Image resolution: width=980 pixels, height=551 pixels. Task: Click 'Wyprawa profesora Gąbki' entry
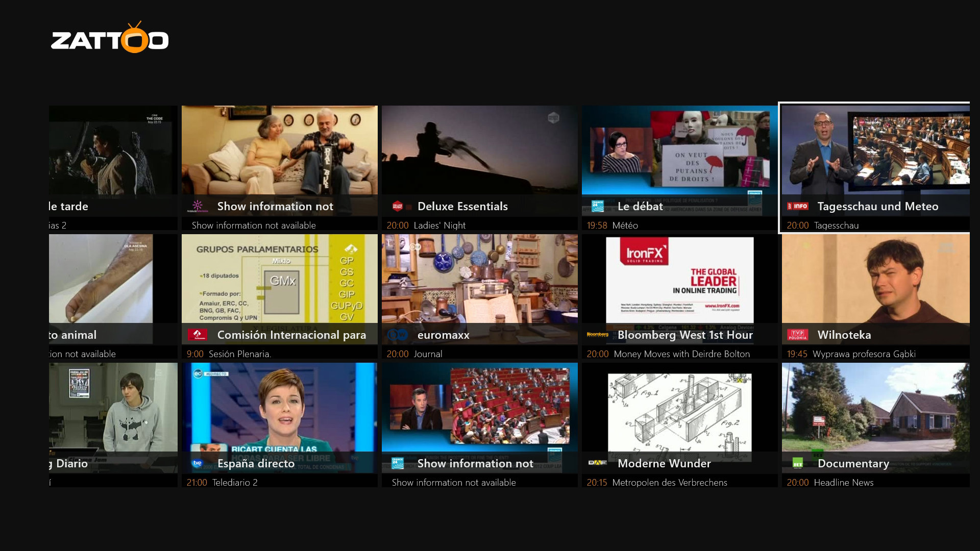[x=864, y=354]
